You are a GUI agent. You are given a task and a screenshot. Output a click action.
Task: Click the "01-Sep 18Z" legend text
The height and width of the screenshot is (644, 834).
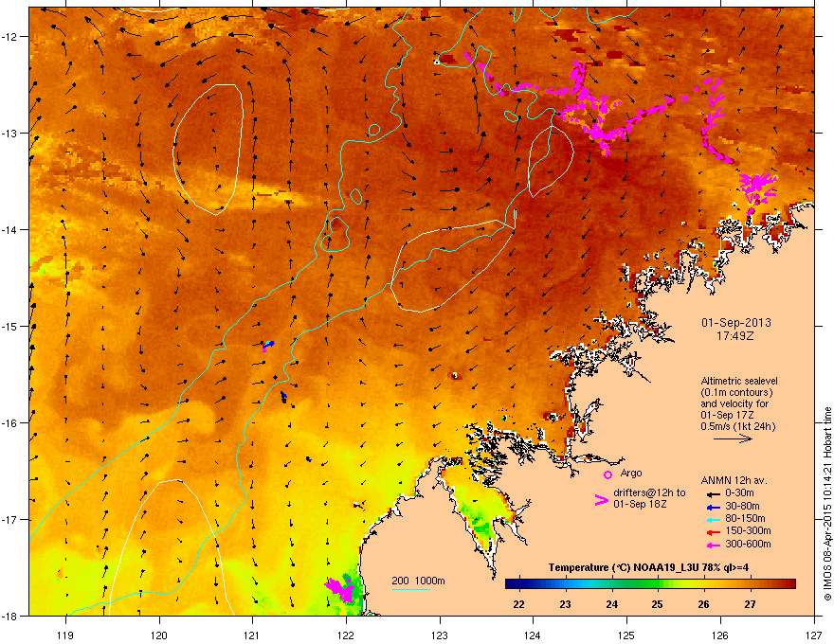640,504
